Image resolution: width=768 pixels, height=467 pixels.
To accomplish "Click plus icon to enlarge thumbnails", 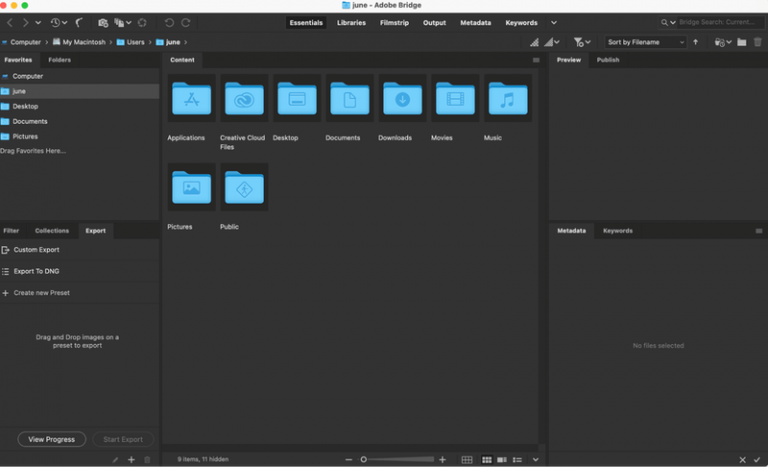I will click(x=442, y=459).
